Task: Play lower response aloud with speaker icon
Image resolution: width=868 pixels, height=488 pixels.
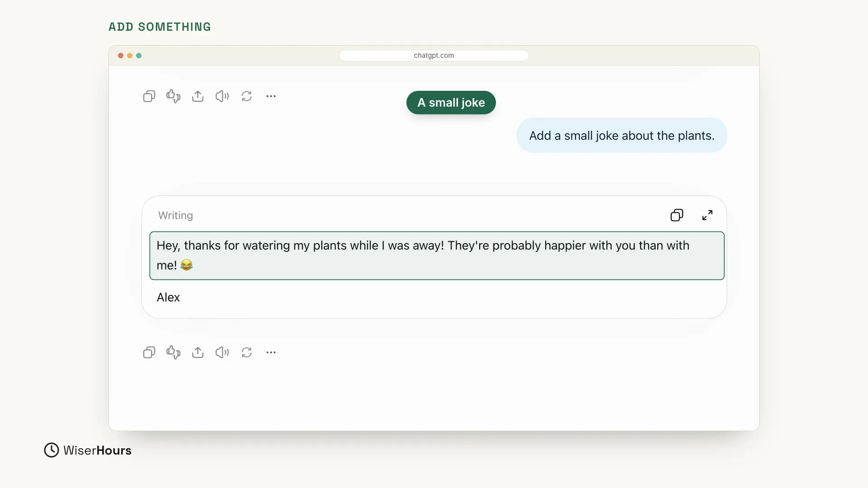Action: click(222, 352)
